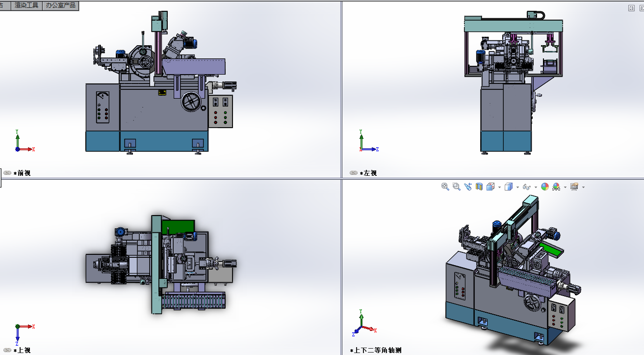This screenshot has height=355, width=644.
Task: Open the View Orientation dropdown arrow
Action: point(499,187)
